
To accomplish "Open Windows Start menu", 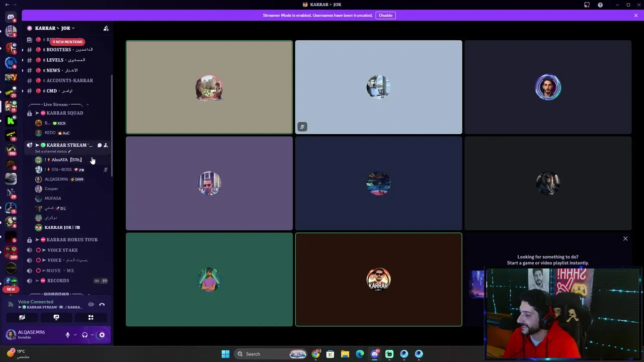I will point(225,354).
